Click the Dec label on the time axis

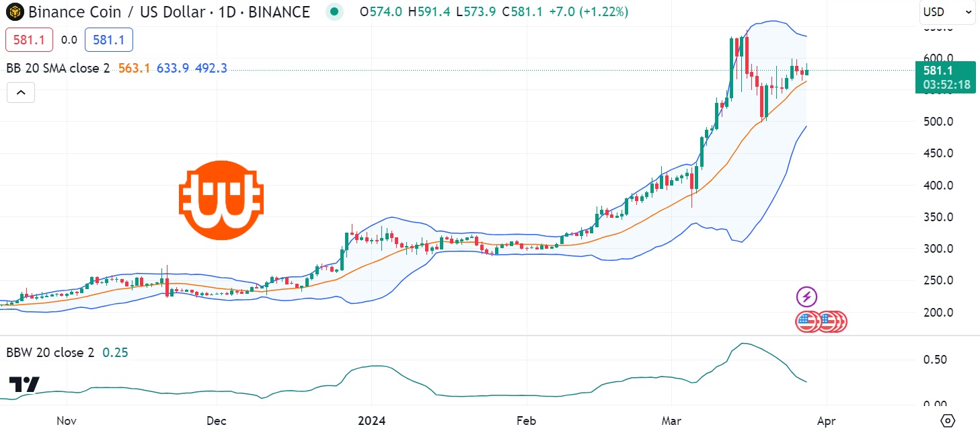point(217,421)
